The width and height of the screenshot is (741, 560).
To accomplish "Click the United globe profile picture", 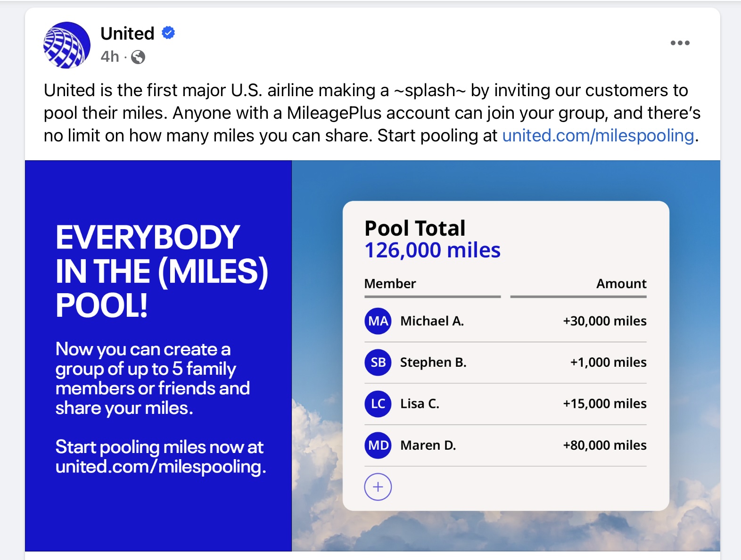I will pos(66,45).
